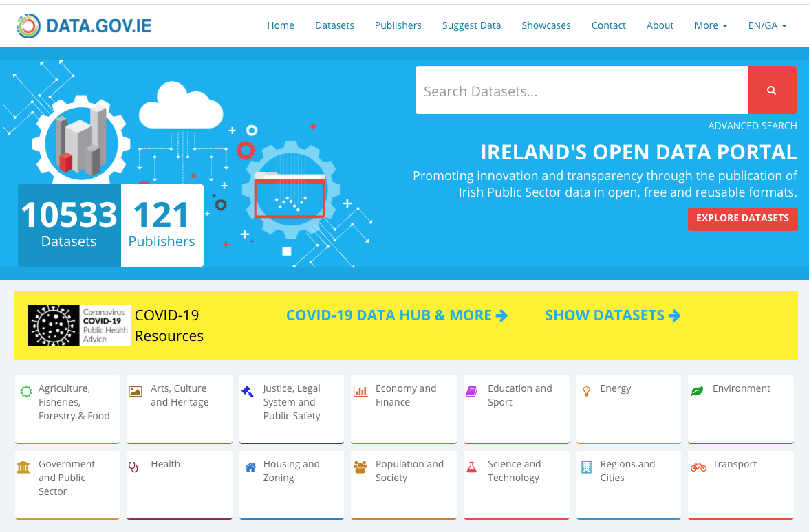
Task: Open ADVANCED SEARCH link
Action: click(753, 126)
